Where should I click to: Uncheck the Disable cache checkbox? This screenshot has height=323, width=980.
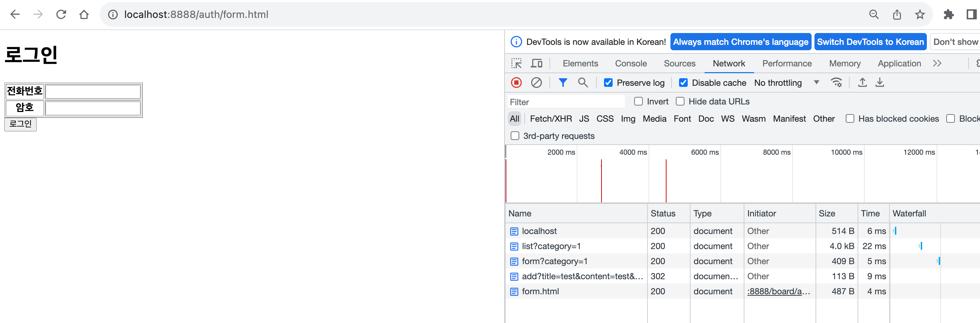(683, 83)
